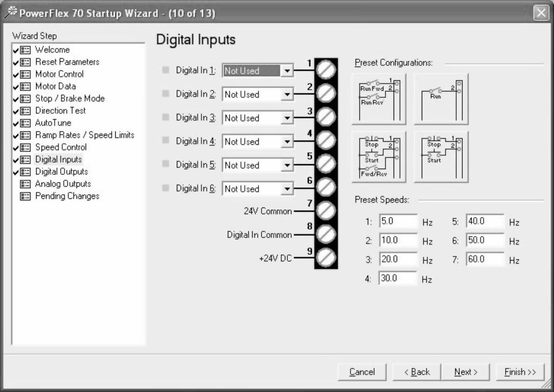This screenshot has height=392, width=554.
Task: Open the Ramp Rates / Speed Limits step
Action: 85,135
